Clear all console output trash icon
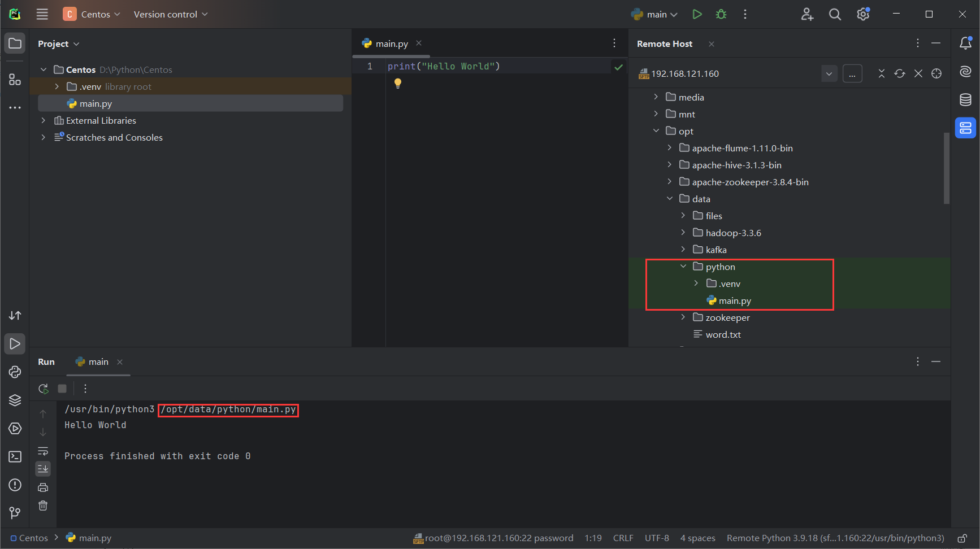Screen dimensions: 980x549 coord(43,506)
